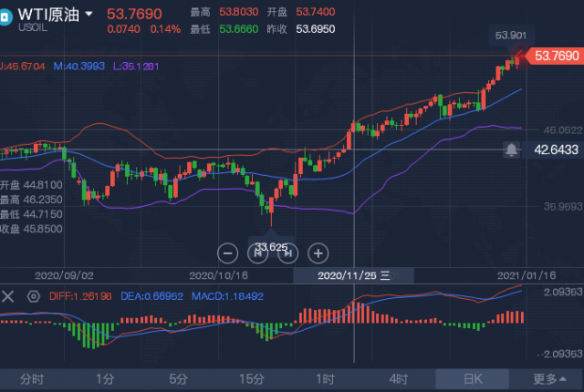Expand the 更多 timeframes menu
The image size is (584, 392).
tap(549, 379)
